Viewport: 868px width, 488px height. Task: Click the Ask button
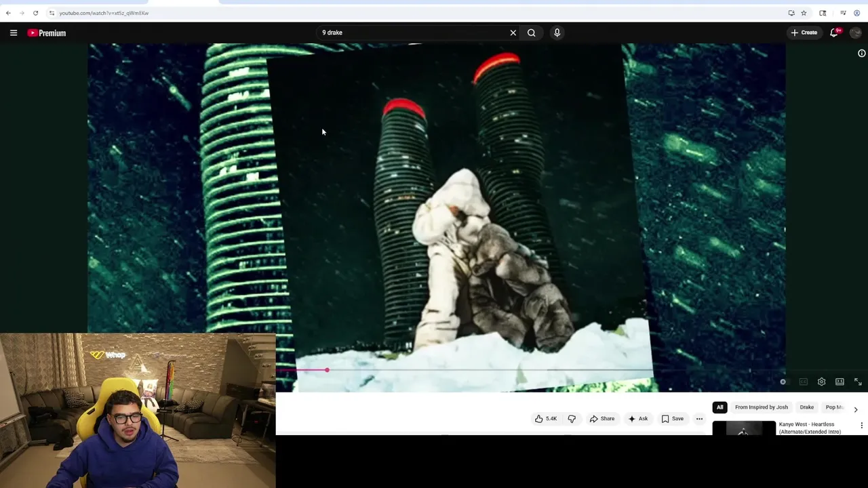pos(638,419)
